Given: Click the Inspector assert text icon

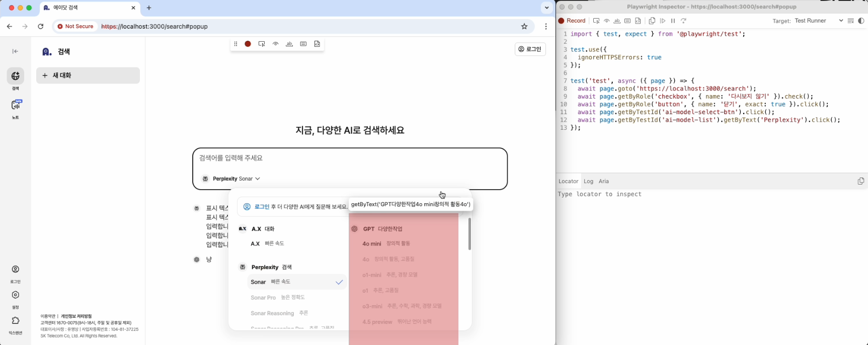Looking at the screenshot, I should tap(617, 21).
